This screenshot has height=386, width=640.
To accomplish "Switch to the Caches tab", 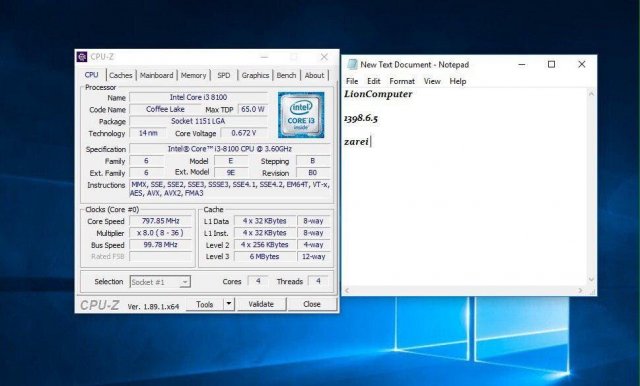I will tap(120, 75).
